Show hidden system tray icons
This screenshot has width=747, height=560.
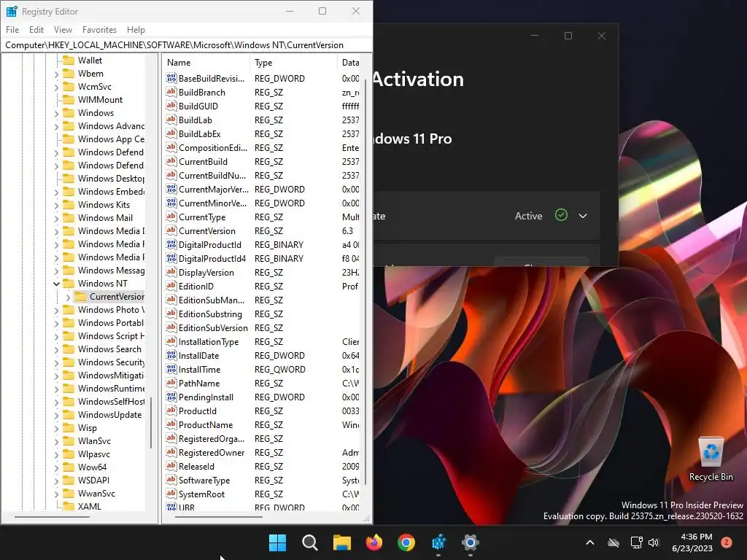(x=589, y=542)
